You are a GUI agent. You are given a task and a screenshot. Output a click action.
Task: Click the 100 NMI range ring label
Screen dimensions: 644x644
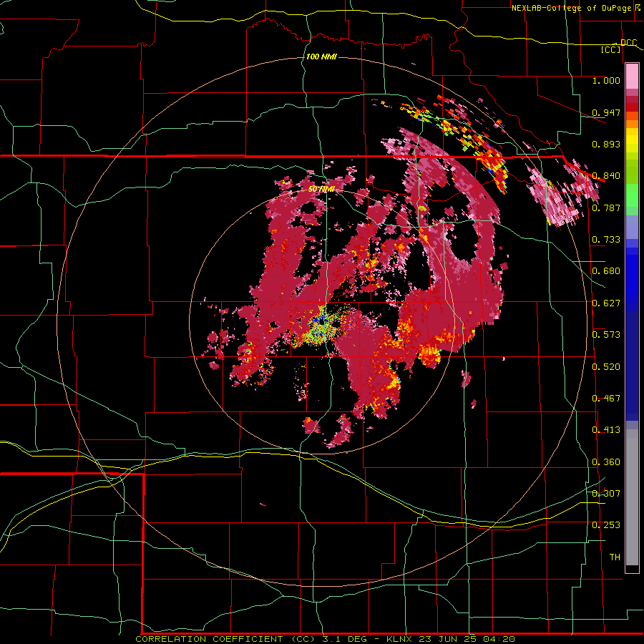pyautogui.click(x=321, y=57)
